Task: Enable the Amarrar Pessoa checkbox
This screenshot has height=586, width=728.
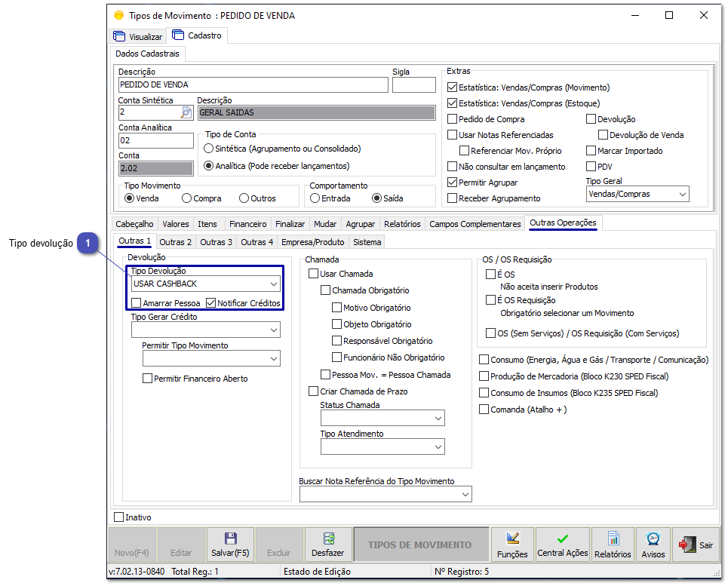Action: pyautogui.click(x=137, y=303)
